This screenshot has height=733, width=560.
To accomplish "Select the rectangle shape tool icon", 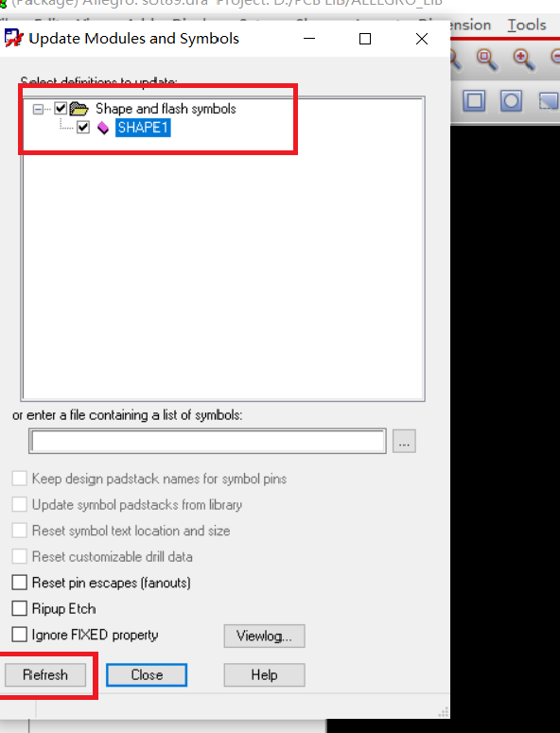I will click(474, 100).
